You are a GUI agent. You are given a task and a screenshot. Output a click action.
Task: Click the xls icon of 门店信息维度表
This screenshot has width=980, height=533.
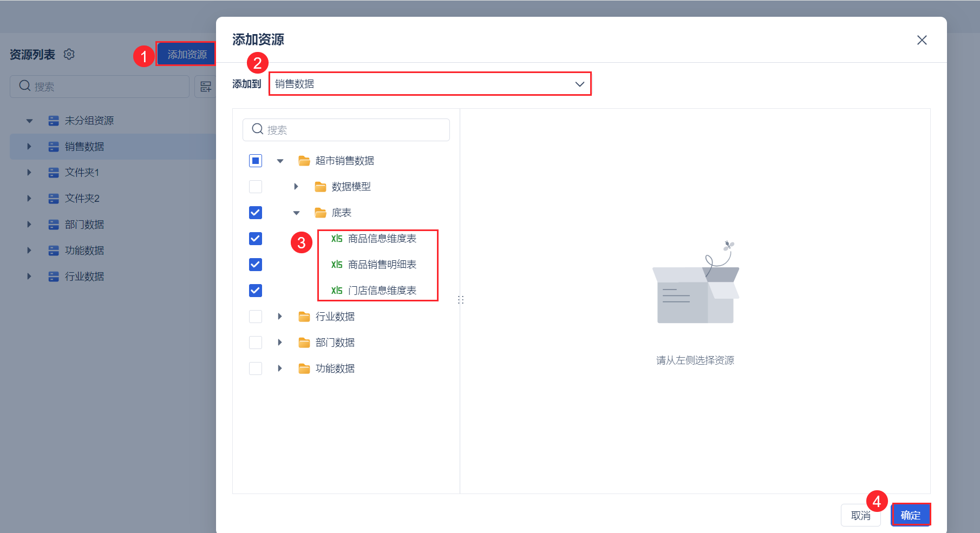pyautogui.click(x=337, y=291)
